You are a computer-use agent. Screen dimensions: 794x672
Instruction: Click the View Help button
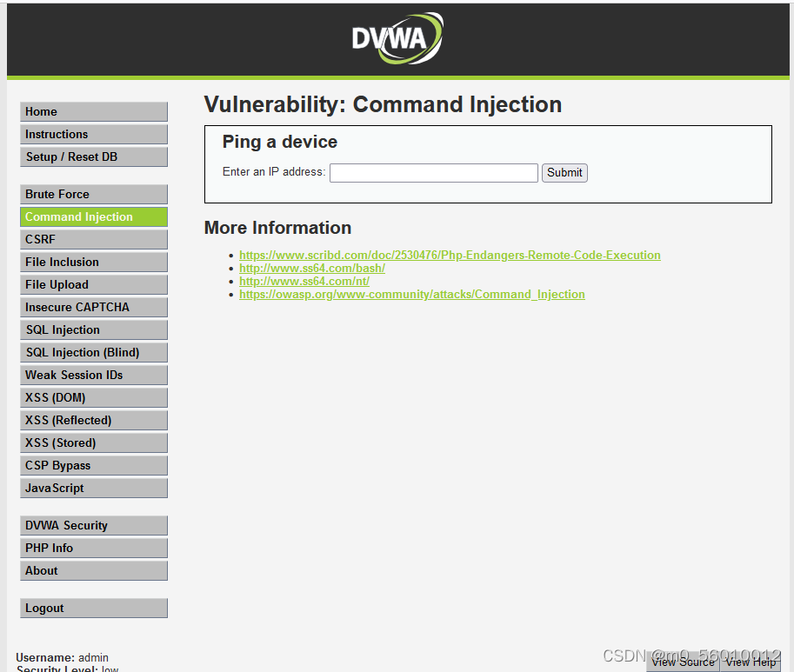tap(751, 662)
